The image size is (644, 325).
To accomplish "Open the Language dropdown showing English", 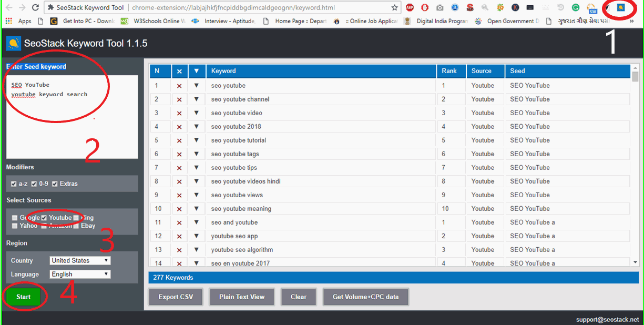I will [x=80, y=273].
